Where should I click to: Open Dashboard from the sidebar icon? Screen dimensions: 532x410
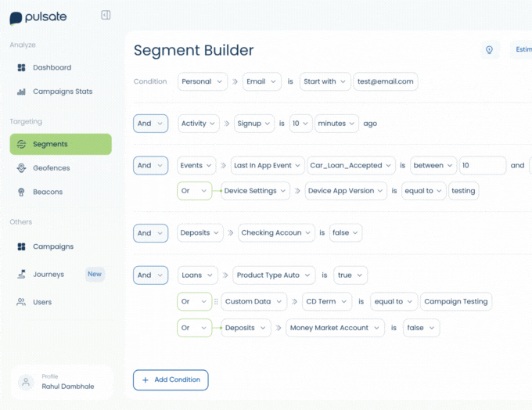click(x=21, y=67)
